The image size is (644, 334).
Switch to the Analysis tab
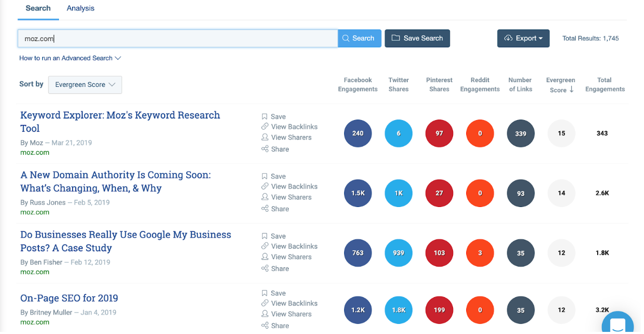tap(80, 8)
